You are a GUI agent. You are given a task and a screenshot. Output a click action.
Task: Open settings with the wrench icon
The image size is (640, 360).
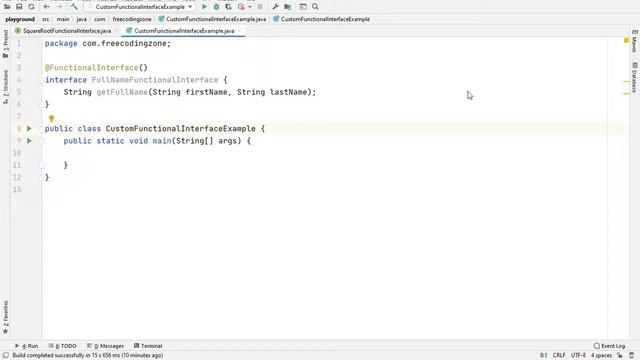click(x=276, y=7)
